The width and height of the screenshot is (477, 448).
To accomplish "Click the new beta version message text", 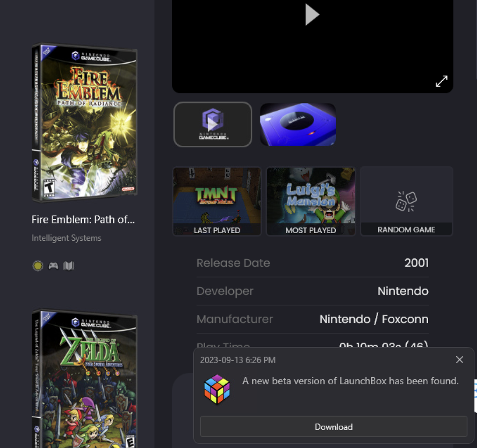I will click(x=350, y=381).
